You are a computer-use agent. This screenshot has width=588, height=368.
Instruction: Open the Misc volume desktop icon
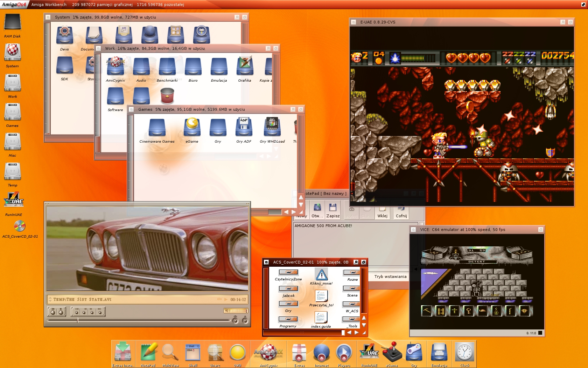coord(13,142)
